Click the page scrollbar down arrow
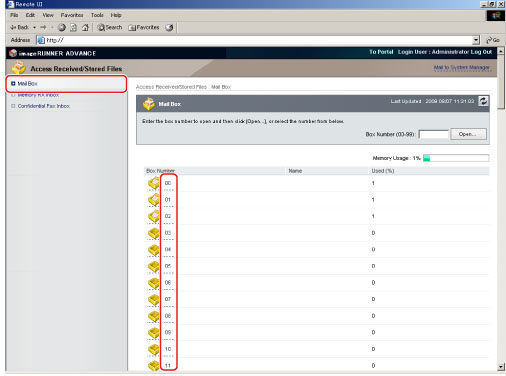 click(x=501, y=367)
